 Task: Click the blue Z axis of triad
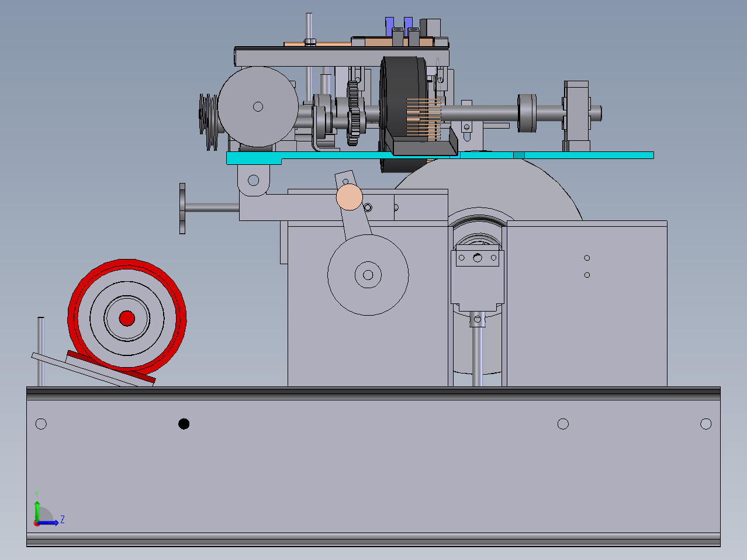[50, 521]
